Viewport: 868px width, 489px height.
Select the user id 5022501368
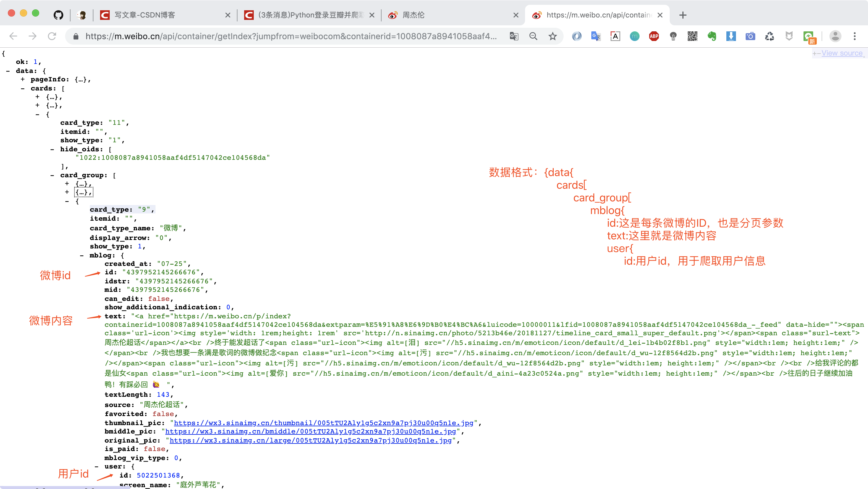[158, 475]
